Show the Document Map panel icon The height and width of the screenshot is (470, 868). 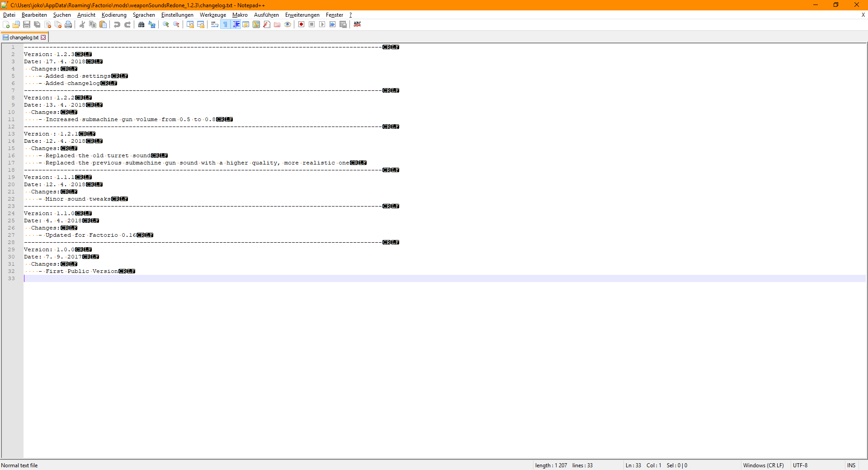pyautogui.click(x=256, y=24)
